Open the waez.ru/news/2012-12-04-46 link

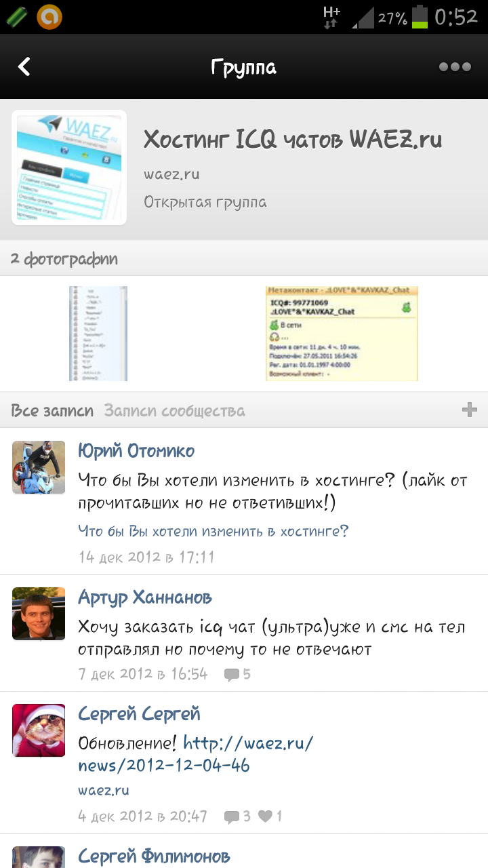197,754
